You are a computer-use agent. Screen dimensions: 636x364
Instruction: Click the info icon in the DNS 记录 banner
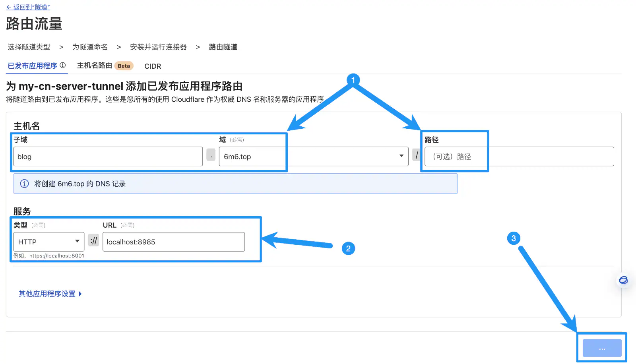point(24,184)
